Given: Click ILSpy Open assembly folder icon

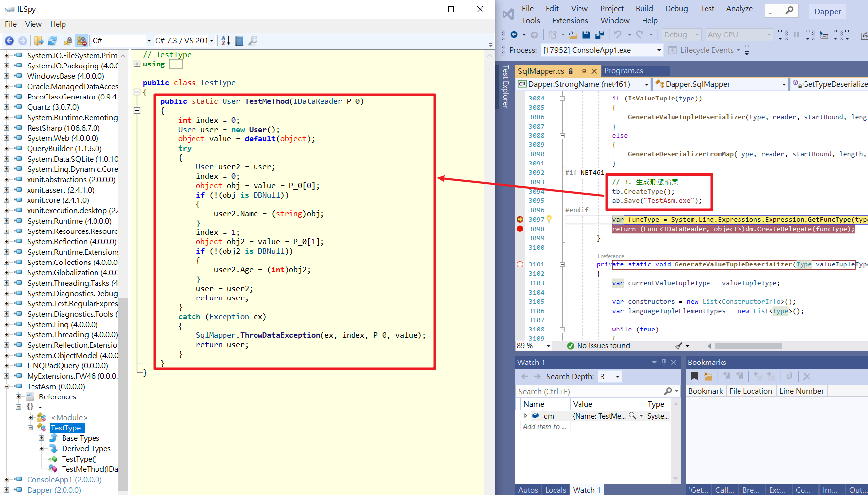Looking at the screenshot, I should (39, 41).
